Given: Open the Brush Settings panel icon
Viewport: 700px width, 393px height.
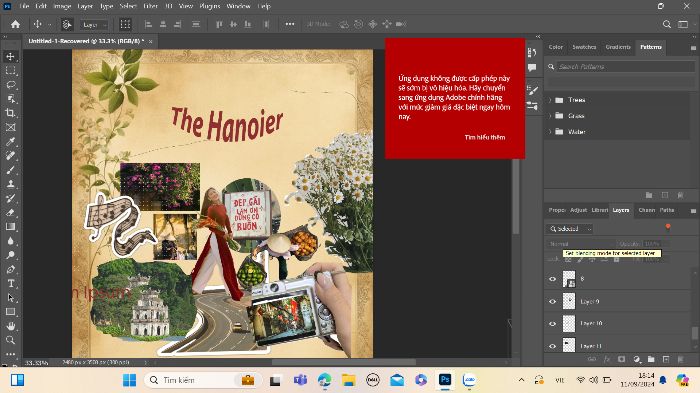Looking at the screenshot, I should click(532, 91).
